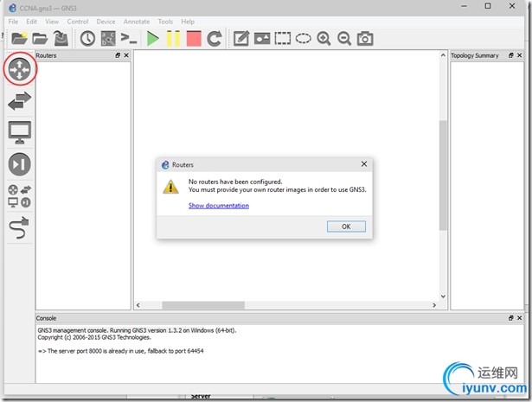The width and height of the screenshot is (532, 402).
Task: Browse security devices icon
Action: [x=20, y=164]
